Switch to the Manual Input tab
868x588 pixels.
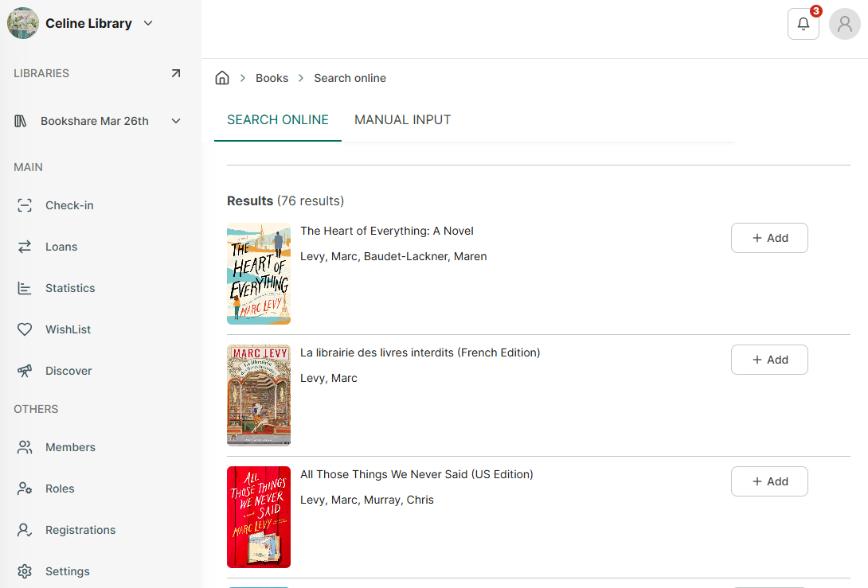coord(402,120)
